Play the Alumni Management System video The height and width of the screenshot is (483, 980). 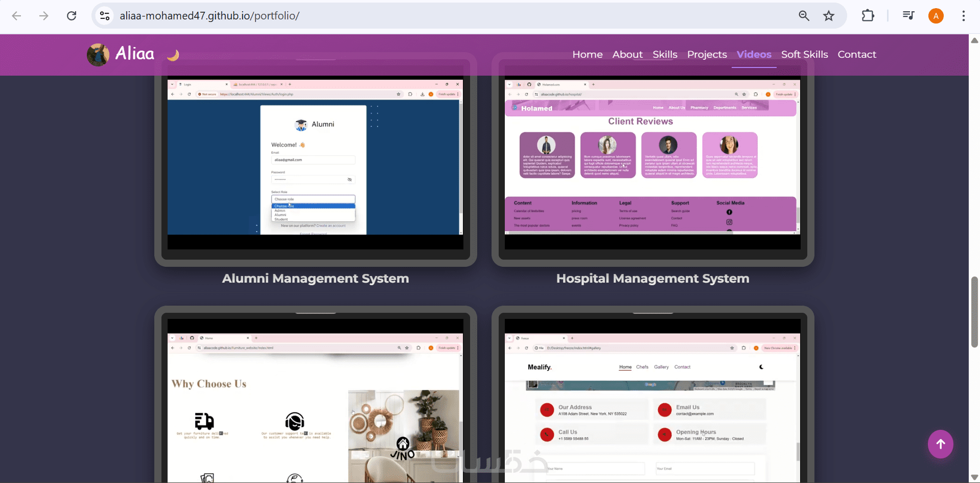[x=315, y=157]
